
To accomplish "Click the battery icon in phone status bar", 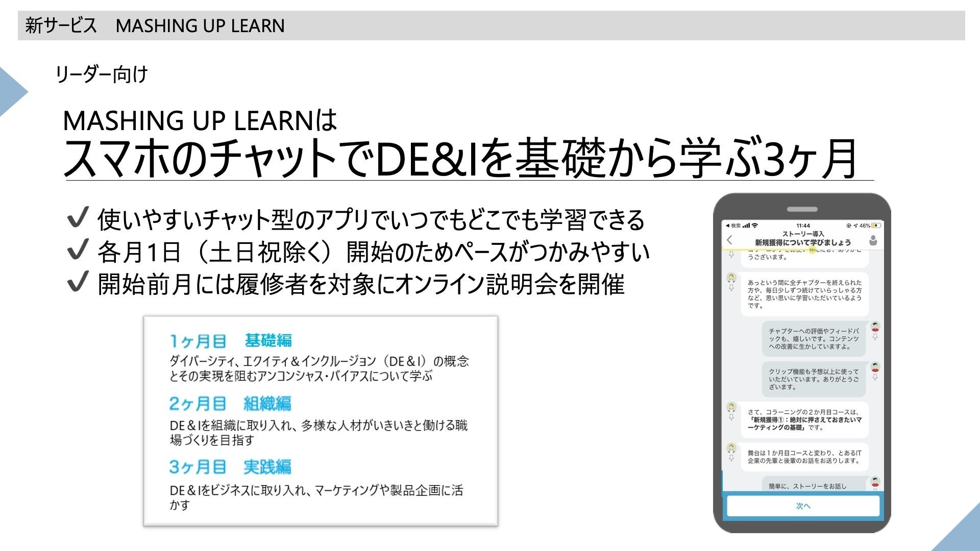I will (876, 226).
